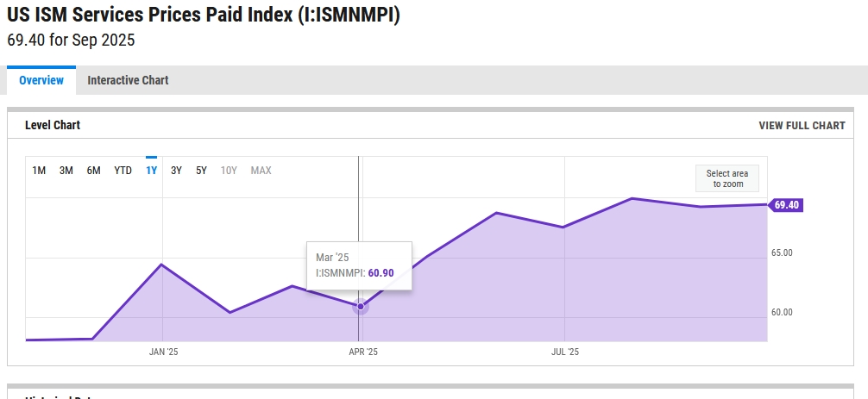Click the Mar '25 tooltip box
The height and width of the screenshot is (399, 868).
pos(358,265)
